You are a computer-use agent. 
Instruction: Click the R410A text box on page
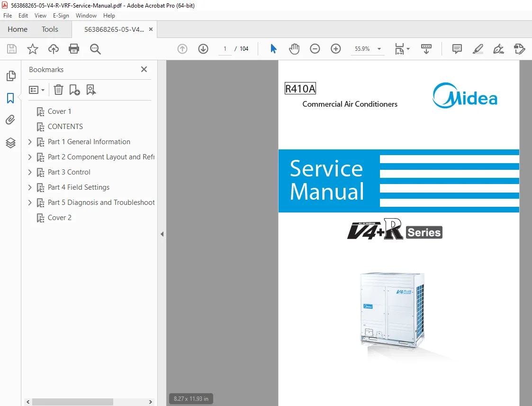click(x=300, y=89)
